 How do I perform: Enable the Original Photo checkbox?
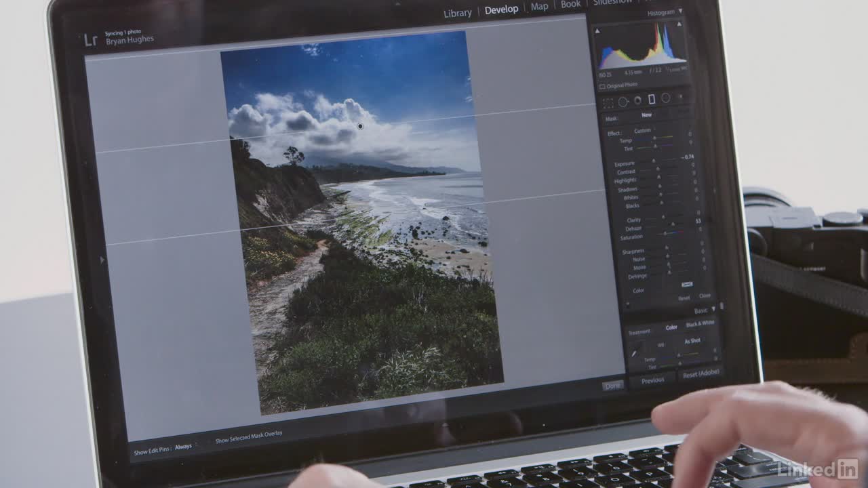pos(601,87)
